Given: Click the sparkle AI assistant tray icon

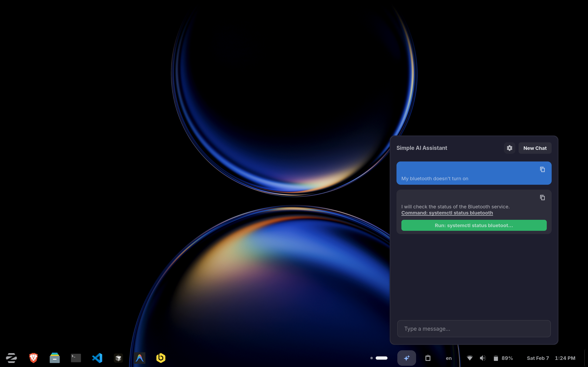Looking at the screenshot, I should pyautogui.click(x=406, y=358).
